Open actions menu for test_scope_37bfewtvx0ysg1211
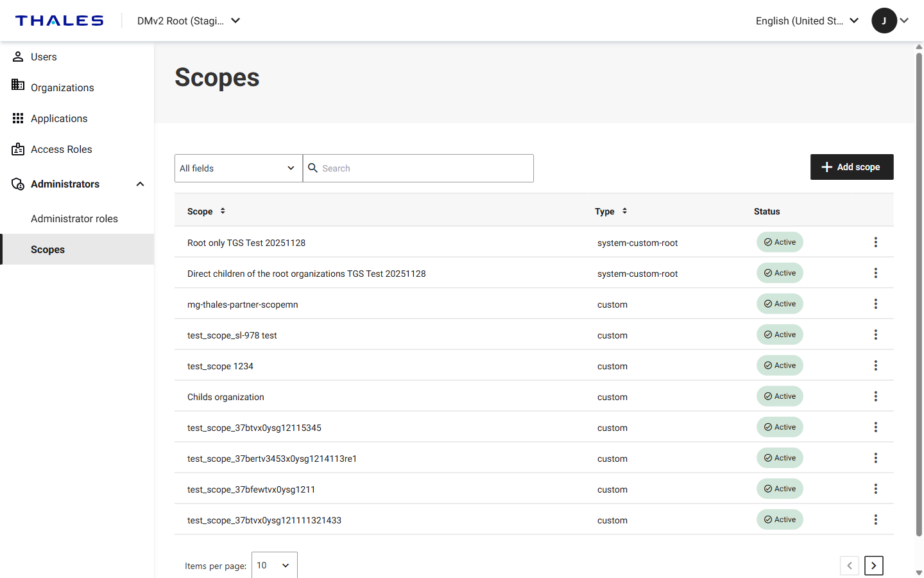 coord(875,489)
